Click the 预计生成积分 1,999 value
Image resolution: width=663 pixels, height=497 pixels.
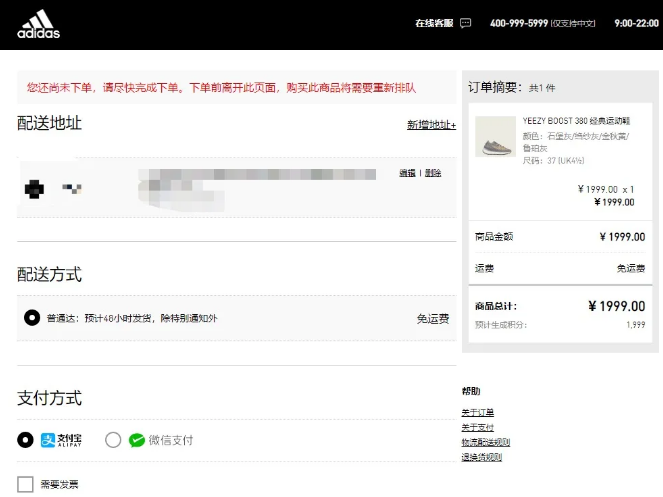[636, 325]
